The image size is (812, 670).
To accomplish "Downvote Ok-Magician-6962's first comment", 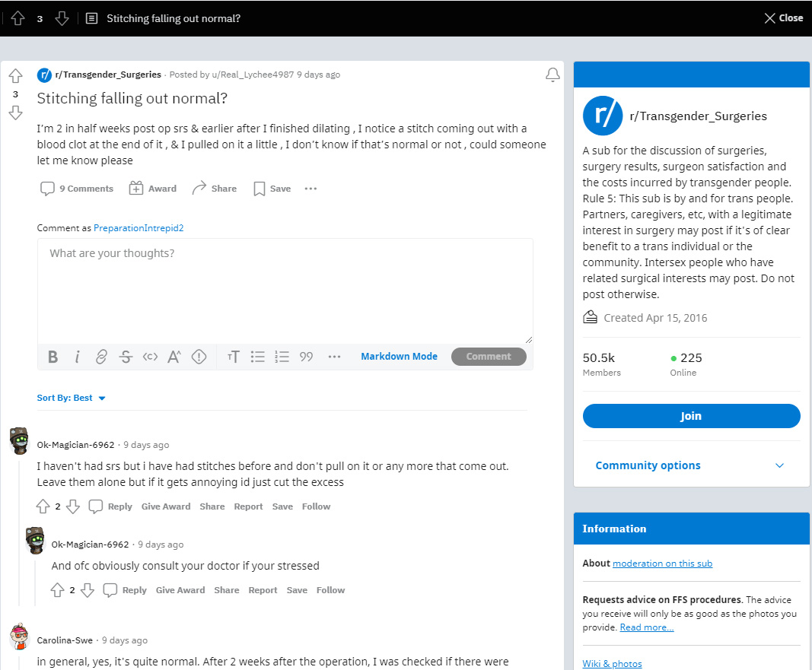I will [73, 506].
